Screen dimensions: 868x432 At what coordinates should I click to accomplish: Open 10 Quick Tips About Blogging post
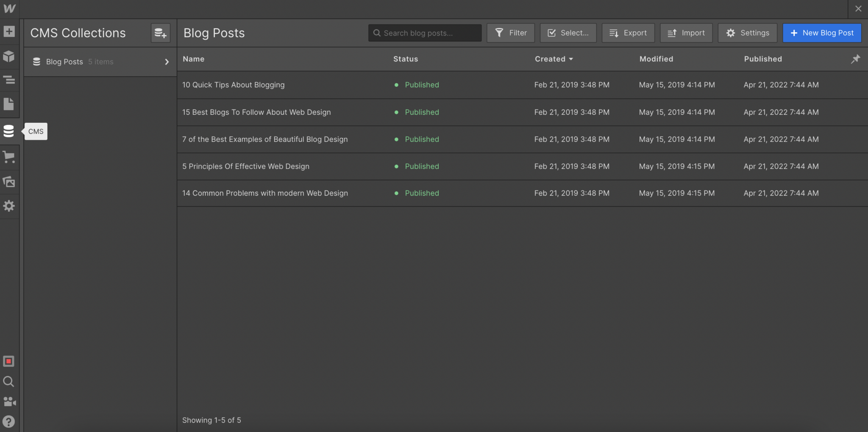(233, 85)
